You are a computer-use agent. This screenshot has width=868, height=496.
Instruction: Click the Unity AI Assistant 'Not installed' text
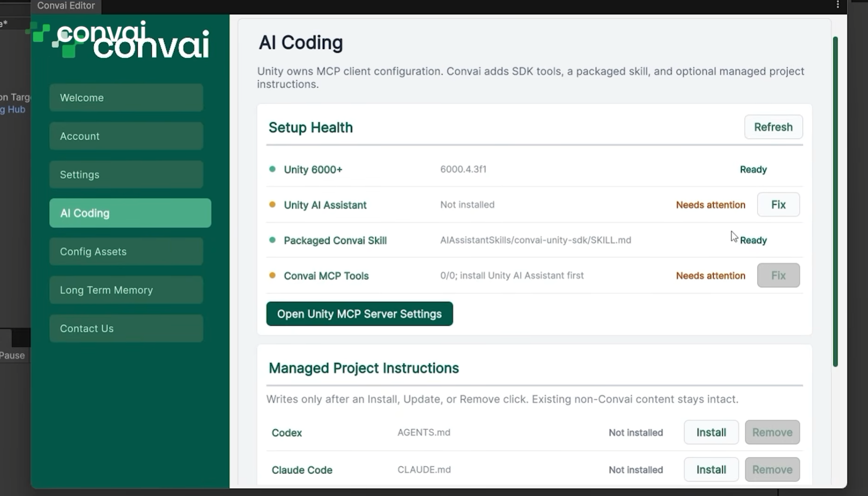coord(467,204)
